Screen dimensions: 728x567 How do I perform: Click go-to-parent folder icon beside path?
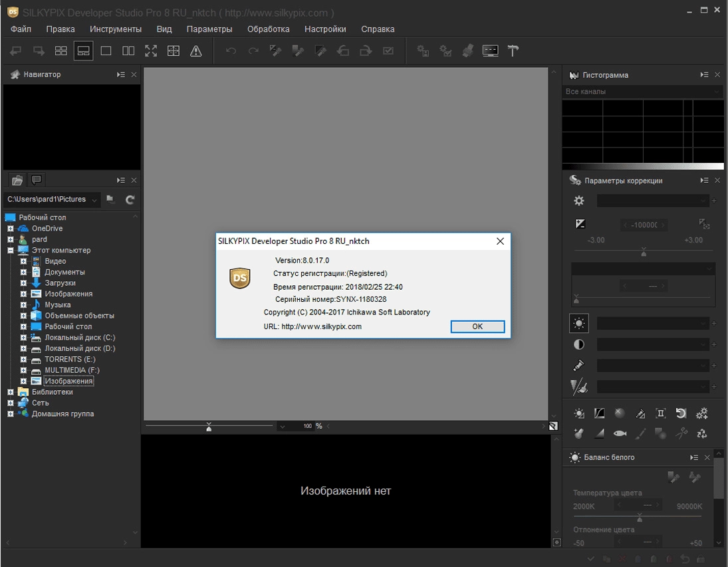point(110,199)
